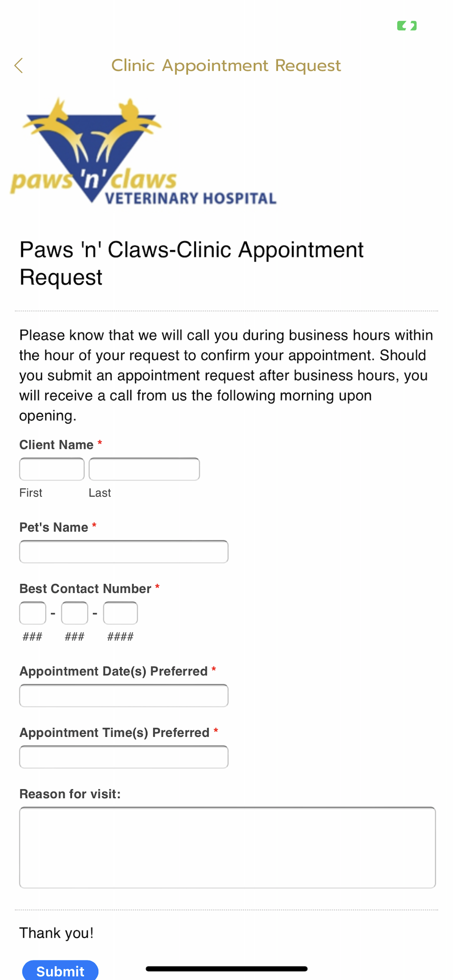
Task: Tap the business hours notice paragraph
Action: (226, 375)
